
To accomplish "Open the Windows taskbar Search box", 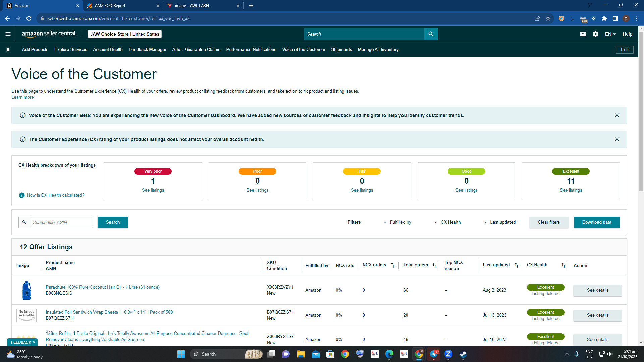I will point(227,354).
